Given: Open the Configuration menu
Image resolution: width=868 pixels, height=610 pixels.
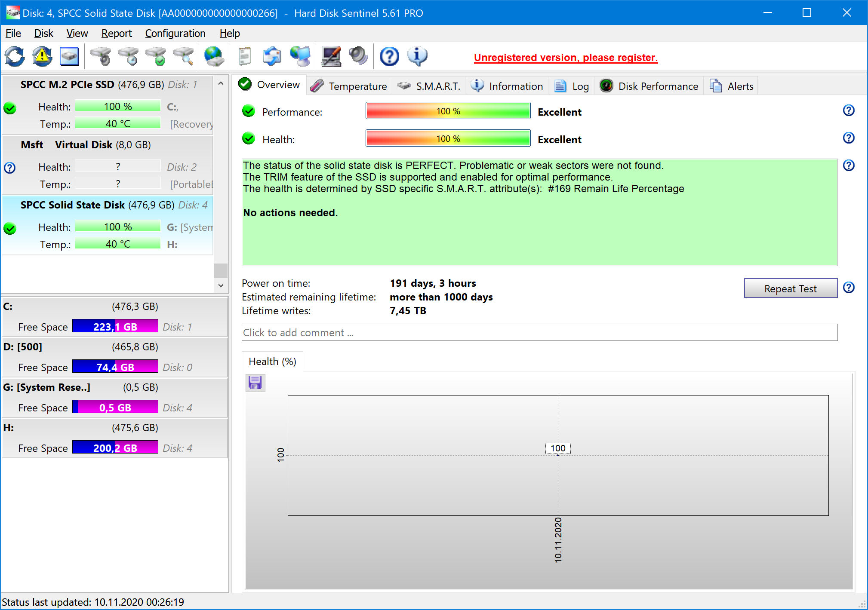Looking at the screenshot, I should point(175,34).
